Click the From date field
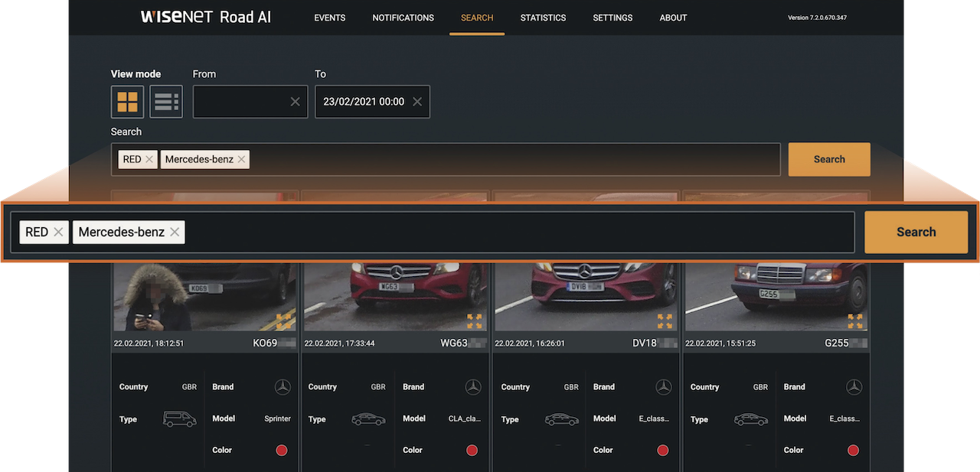The height and width of the screenshot is (472, 980). 250,102
